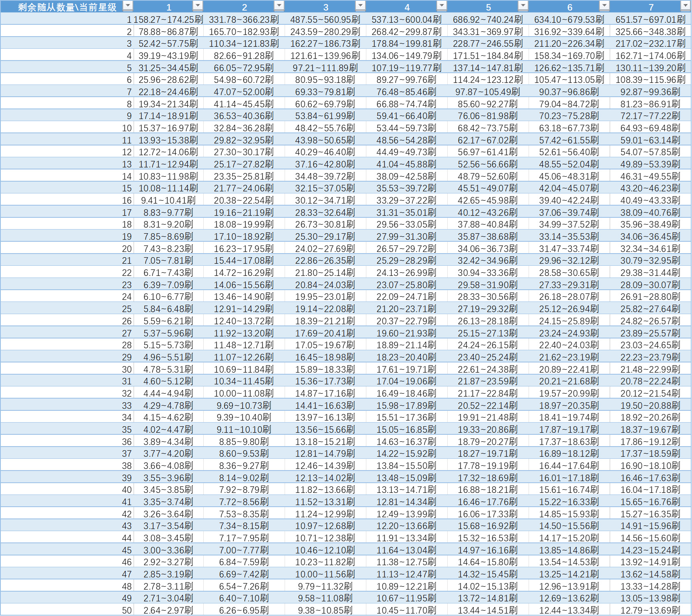Select header cell 剩余随从数量\当前星级
The width and height of the screenshot is (692, 616).
(x=67, y=7)
